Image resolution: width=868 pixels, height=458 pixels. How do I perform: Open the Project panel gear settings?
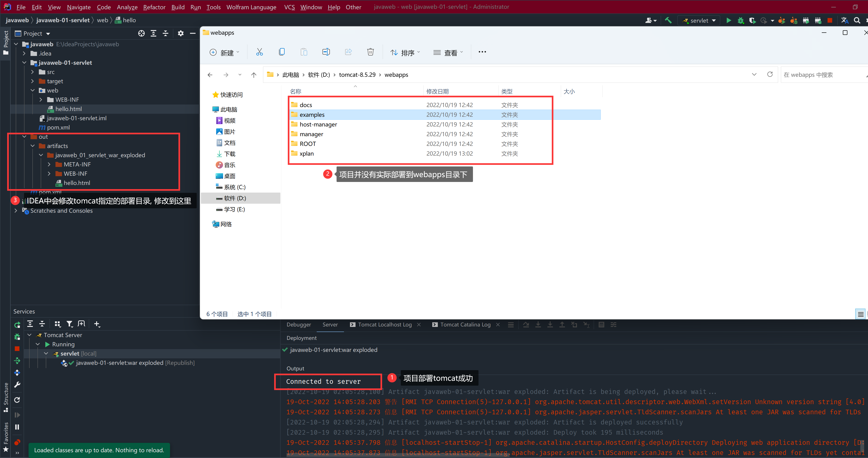pyautogui.click(x=181, y=33)
